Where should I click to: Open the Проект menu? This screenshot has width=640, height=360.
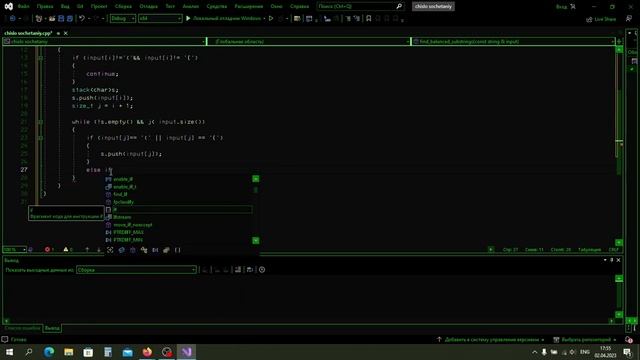(99, 6)
